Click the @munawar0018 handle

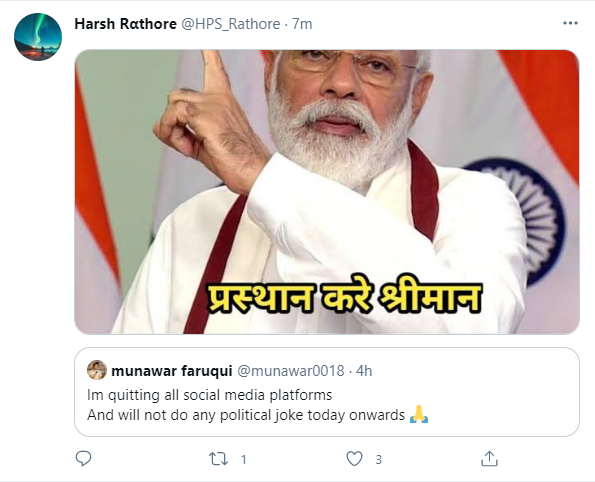click(x=291, y=371)
